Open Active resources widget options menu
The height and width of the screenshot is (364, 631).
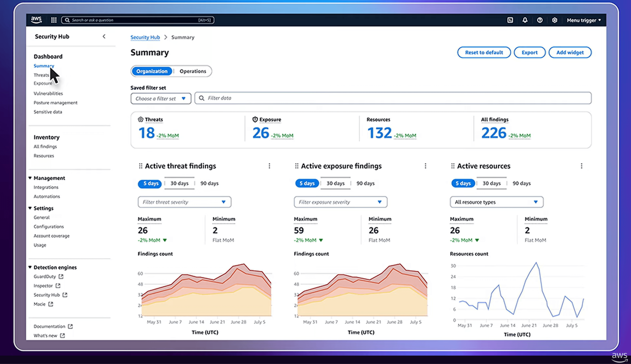tap(582, 166)
